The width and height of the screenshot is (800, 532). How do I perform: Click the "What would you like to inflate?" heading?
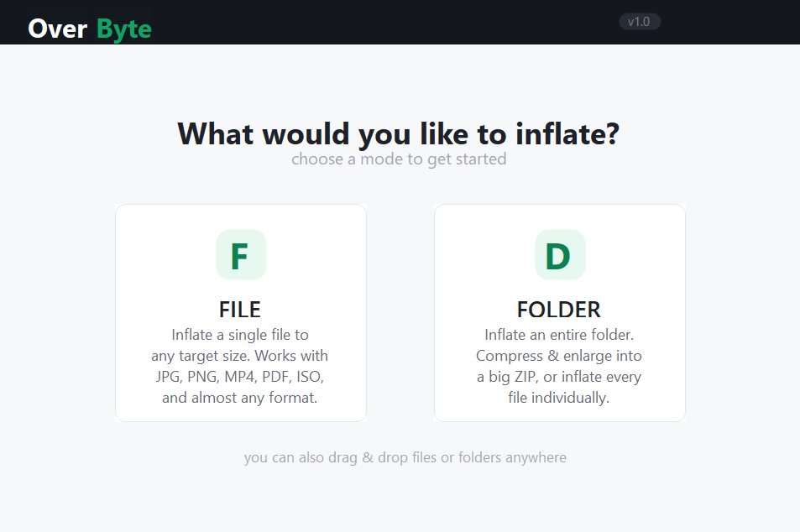[x=399, y=134]
